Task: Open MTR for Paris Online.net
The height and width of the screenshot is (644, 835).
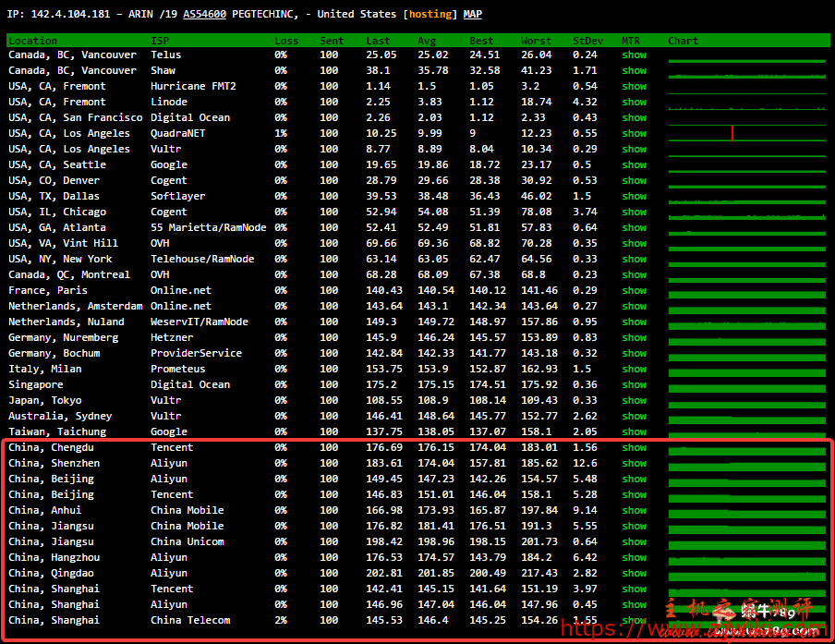Action: pos(634,291)
